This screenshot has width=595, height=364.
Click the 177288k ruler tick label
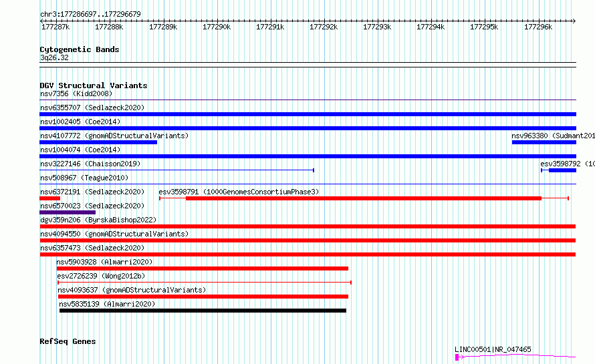(109, 27)
